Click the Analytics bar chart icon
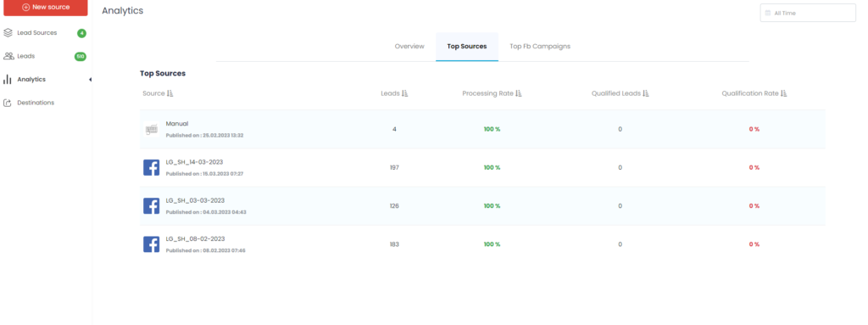868x325 pixels. [x=8, y=79]
